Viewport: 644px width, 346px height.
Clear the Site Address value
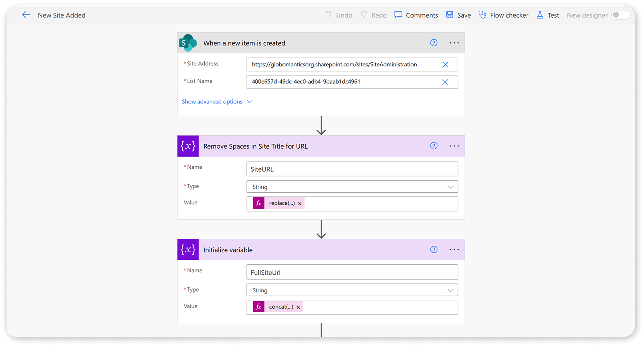[445, 65]
